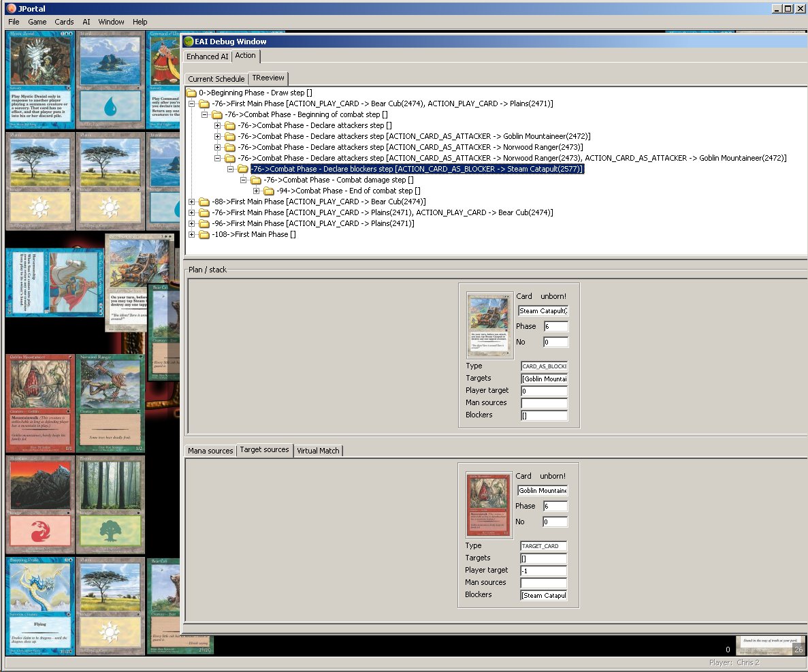
Task: Click folder icon of -88 First Main Phase row
Action: (204, 202)
